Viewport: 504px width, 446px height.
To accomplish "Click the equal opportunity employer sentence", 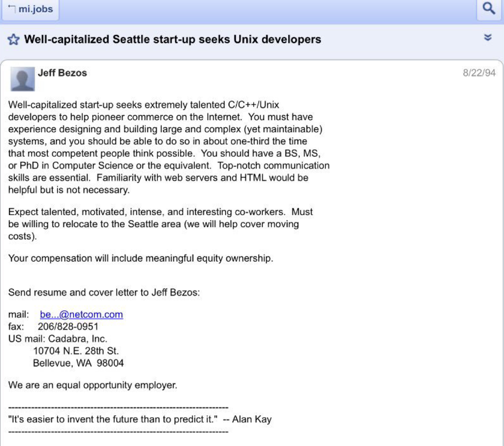I will click(92, 385).
